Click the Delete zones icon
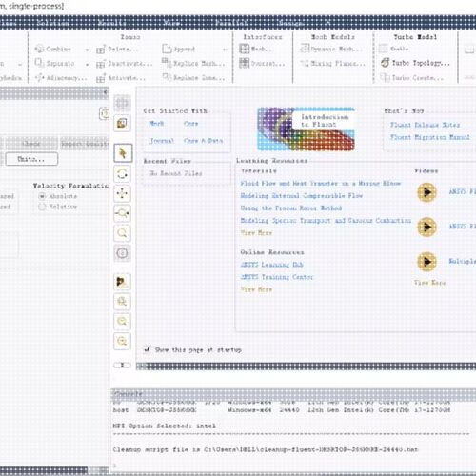The width and height of the screenshot is (476, 476). (x=101, y=50)
